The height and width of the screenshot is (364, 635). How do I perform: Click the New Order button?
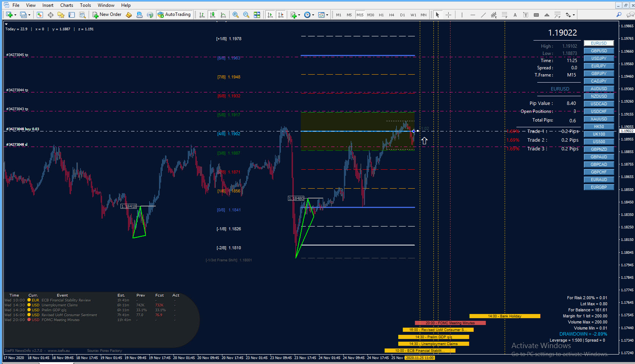pos(107,15)
